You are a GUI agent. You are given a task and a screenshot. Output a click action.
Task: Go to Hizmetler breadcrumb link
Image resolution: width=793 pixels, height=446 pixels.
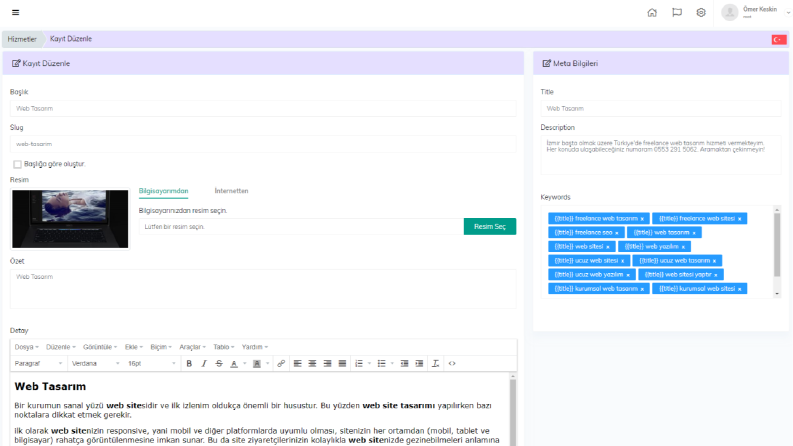point(22,39)
